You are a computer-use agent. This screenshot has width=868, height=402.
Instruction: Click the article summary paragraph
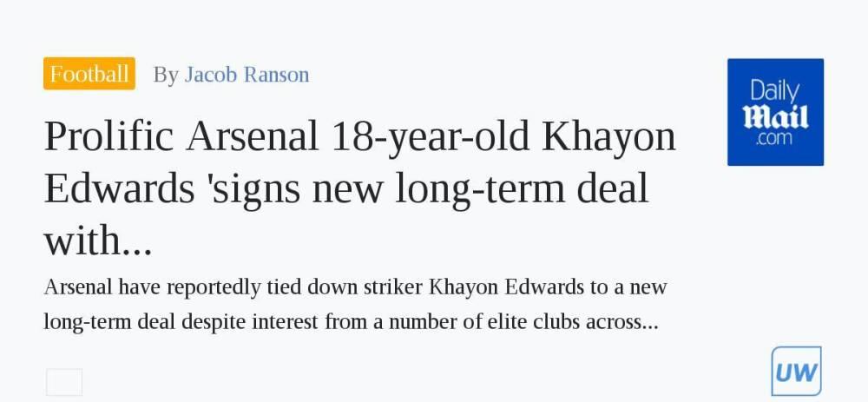(x=355, y=305)
